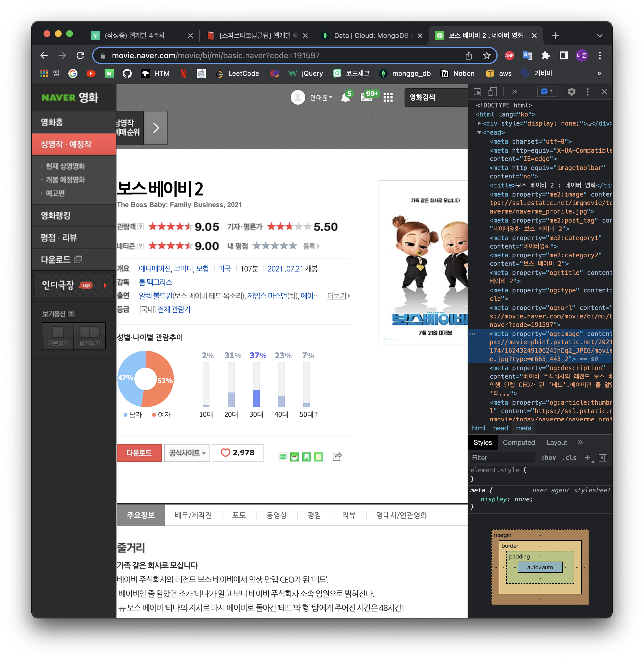Open the Extensions puzzle-piece icon
This screenshot has height=660, width=644.
click(x=545, y=55)
